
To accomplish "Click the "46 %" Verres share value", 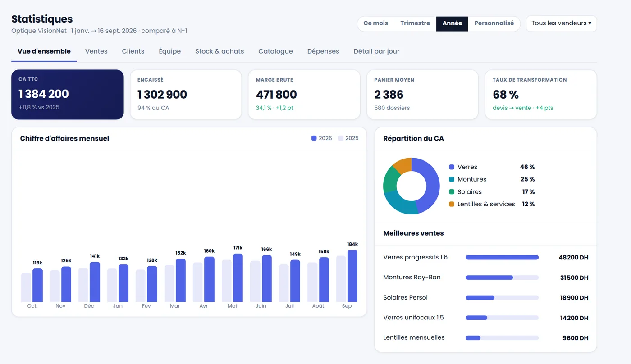I will coord(527,167).
